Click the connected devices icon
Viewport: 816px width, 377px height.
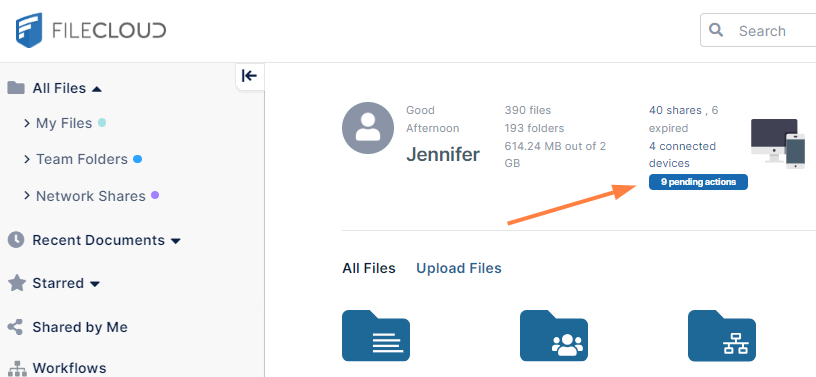[x=774, y=143]
